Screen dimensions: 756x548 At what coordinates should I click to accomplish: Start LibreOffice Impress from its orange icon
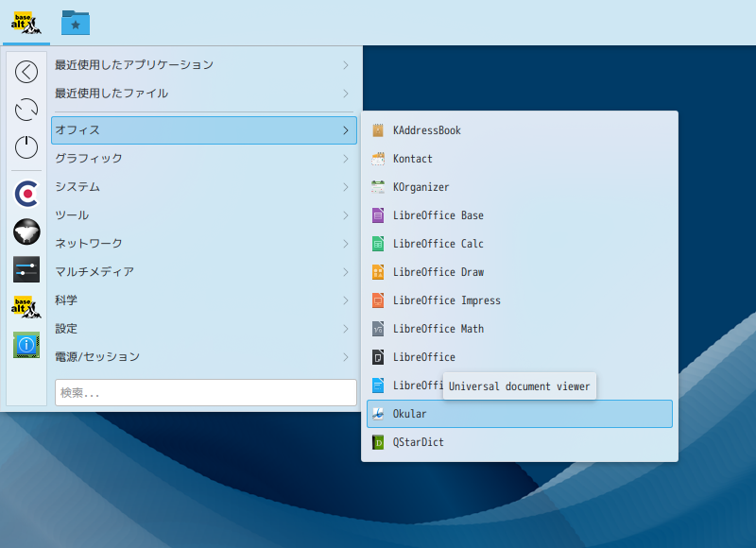378,300
